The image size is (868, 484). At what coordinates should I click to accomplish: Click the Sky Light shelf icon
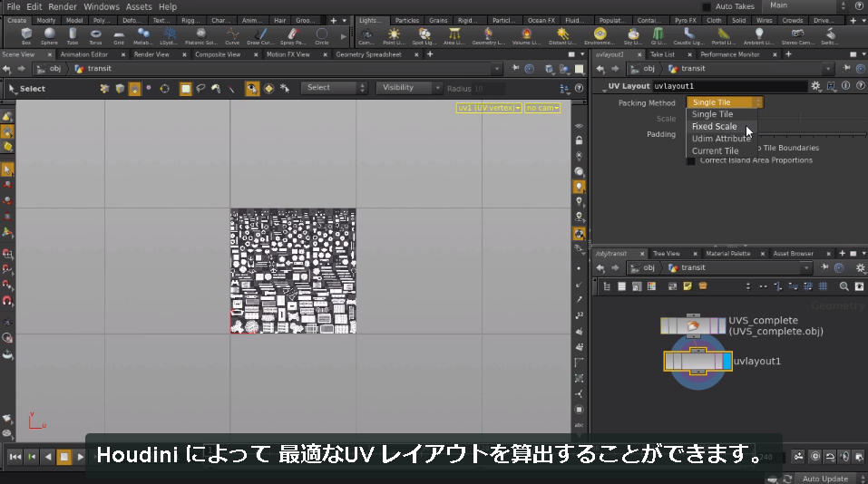coord(633,36)
